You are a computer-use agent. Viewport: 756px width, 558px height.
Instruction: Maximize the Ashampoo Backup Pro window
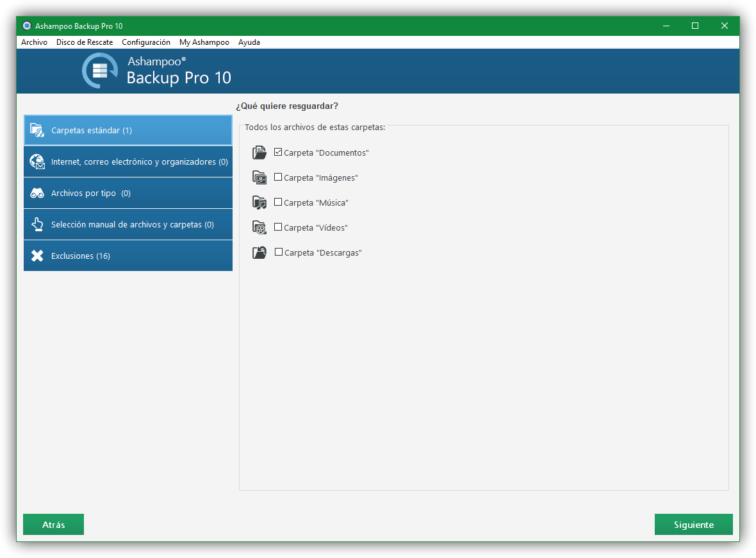click(x=695, y=26)
